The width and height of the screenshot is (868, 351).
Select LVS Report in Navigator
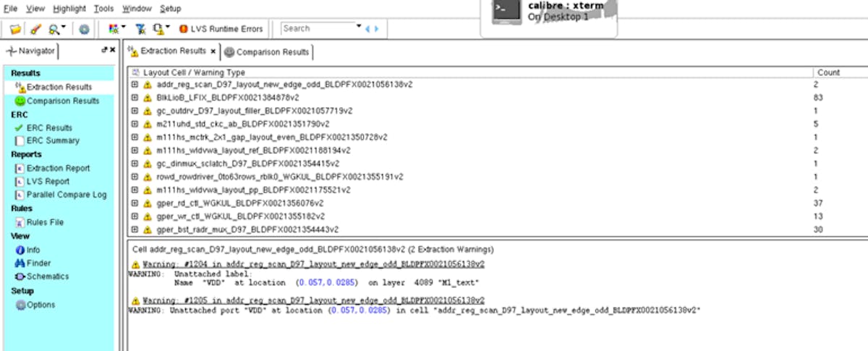pyautogui.click(x=48, y=182)
